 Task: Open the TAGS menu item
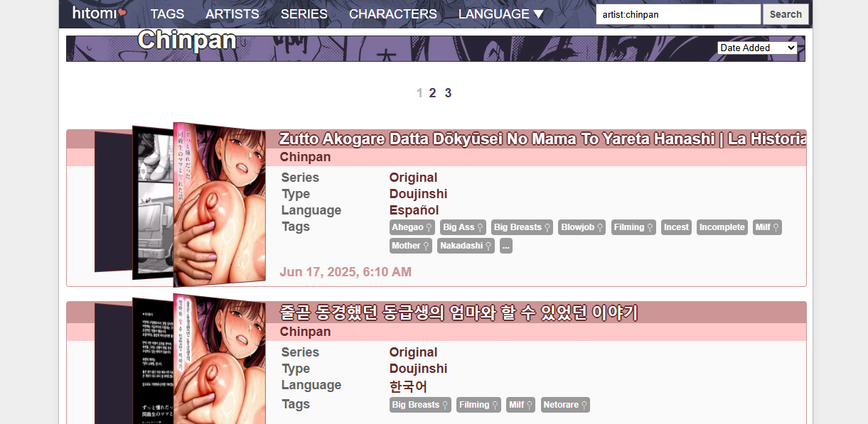pos(167,14)
